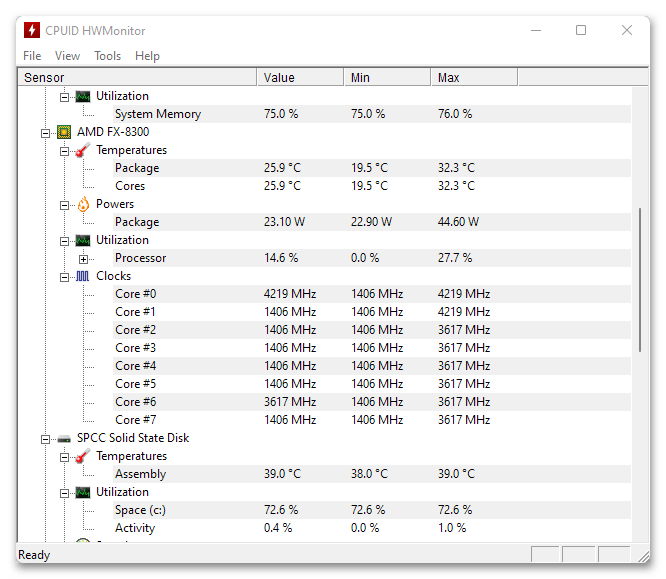The height and width of the screenshot is (579, 666).
Task: Open the Tools menu
Action: tap(107, 56)
